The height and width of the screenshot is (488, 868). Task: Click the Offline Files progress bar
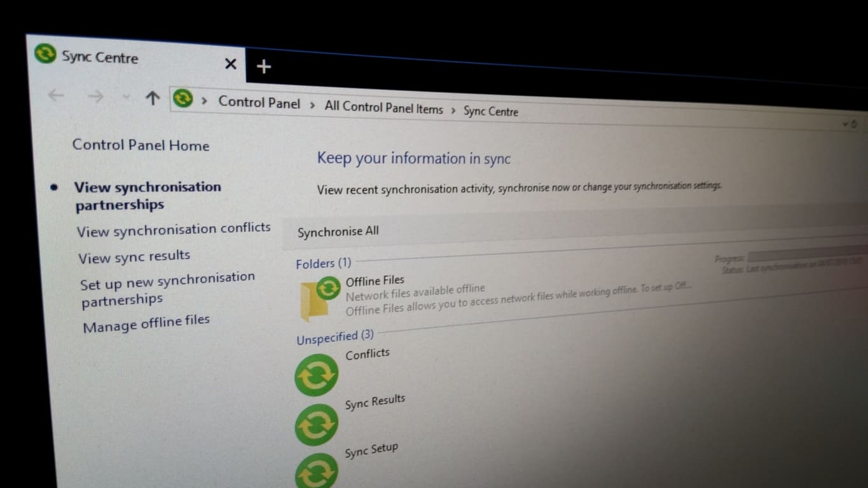806,254
